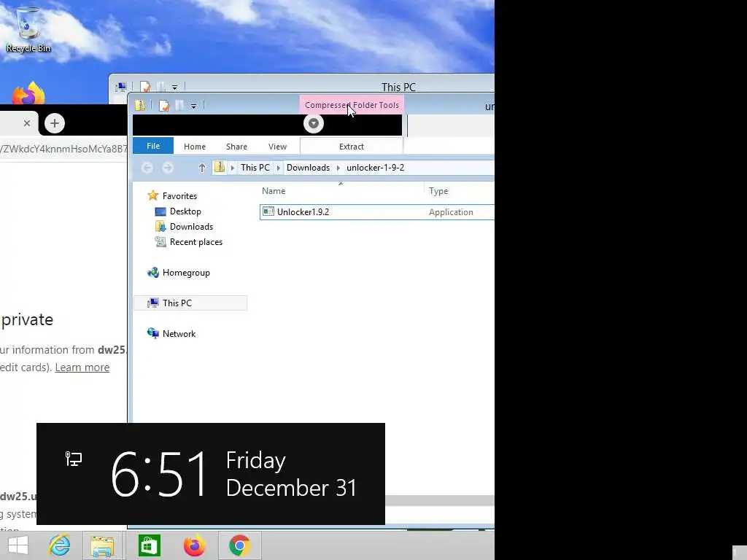Open File Explorer from the taskbar
This screenshot has height=560, width=747.
pyautogui.click(x=102, y=545)
